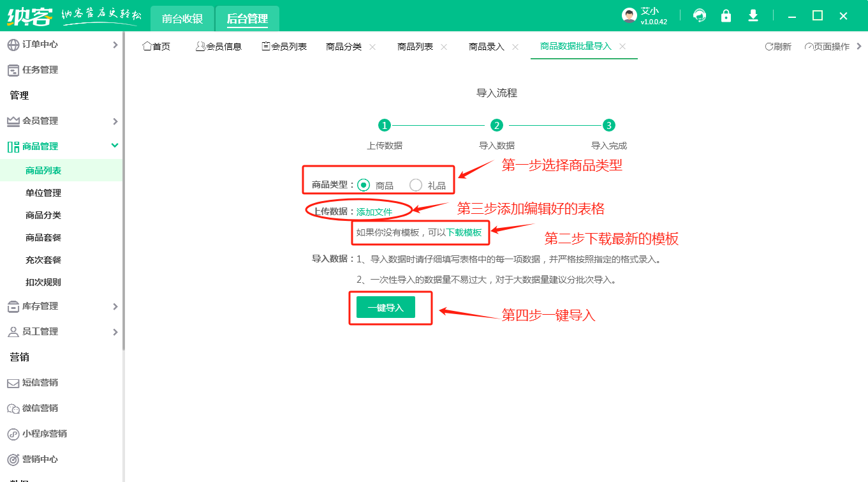Click the 添加文件 upload link
The height and width of the screenshot is (482, 868).
pos(374,212)
